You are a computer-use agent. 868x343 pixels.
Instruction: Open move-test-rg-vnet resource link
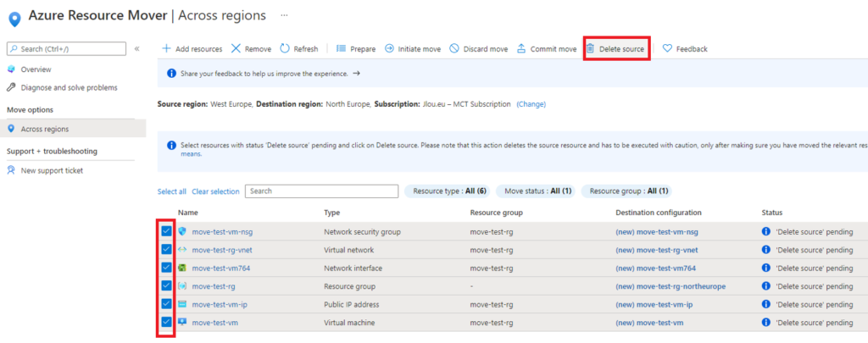point(222,250)
